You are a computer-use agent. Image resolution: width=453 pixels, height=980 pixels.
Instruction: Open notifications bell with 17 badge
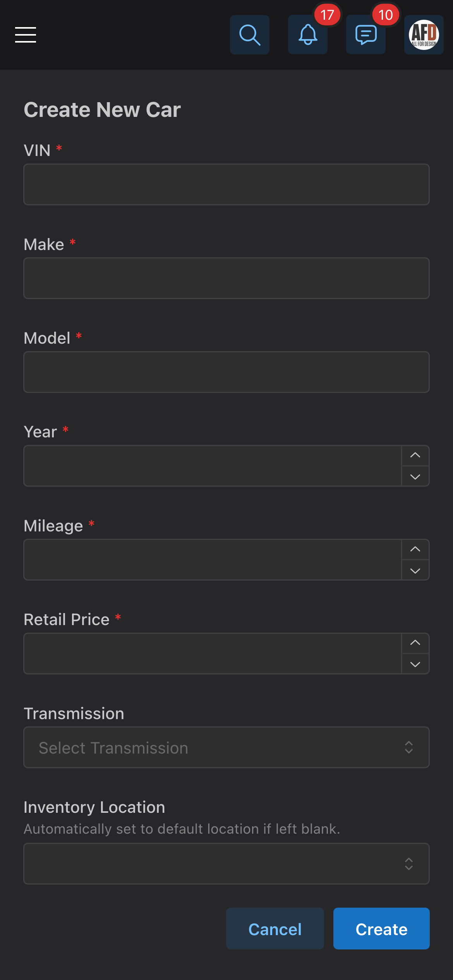point(308,35)
